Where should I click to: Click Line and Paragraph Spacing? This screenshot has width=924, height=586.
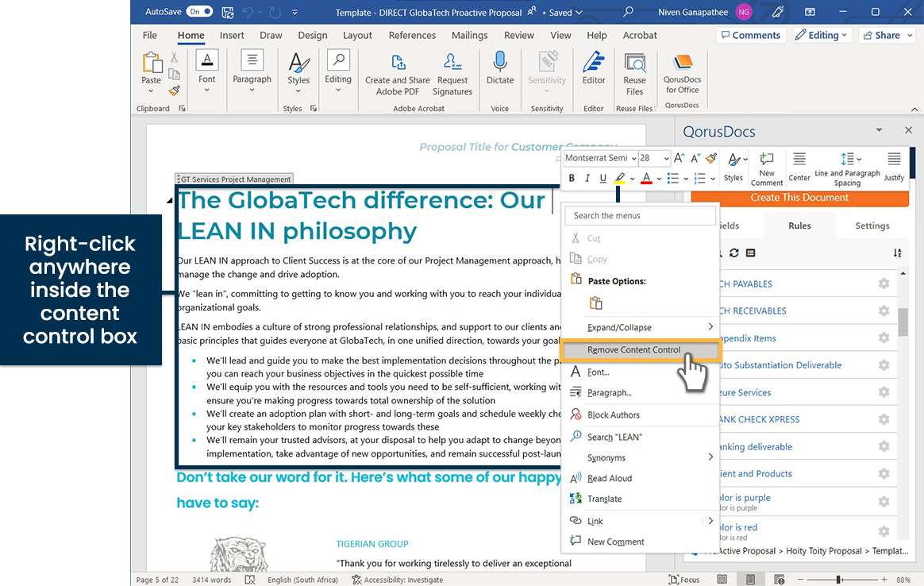[847, 168]
